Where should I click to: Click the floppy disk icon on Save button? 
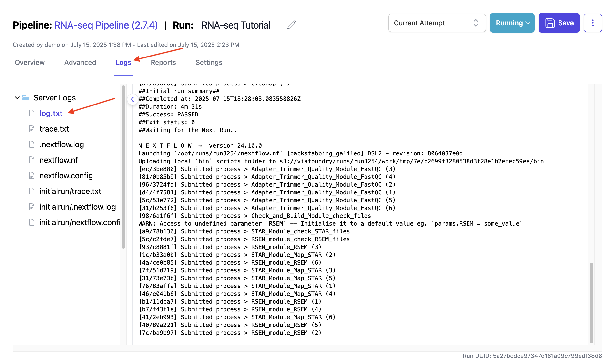[x=550, y=23]
